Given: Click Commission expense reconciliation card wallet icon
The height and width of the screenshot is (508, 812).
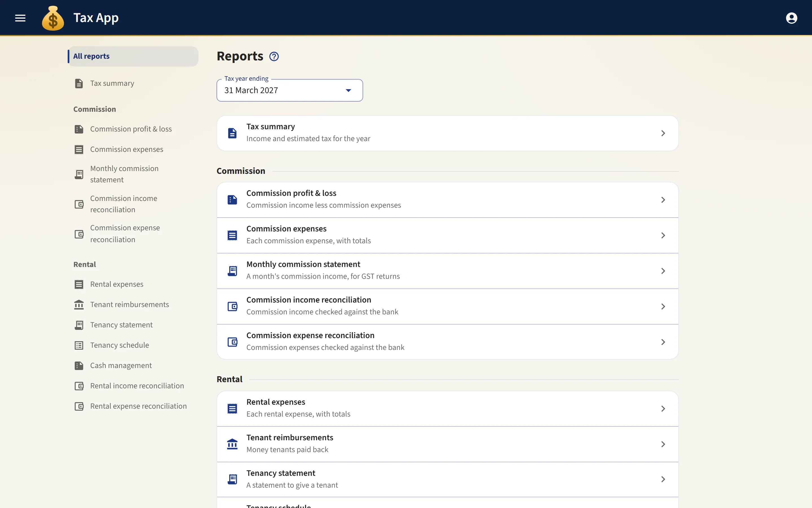Looking at the screenshot, I should click(232, 342).
